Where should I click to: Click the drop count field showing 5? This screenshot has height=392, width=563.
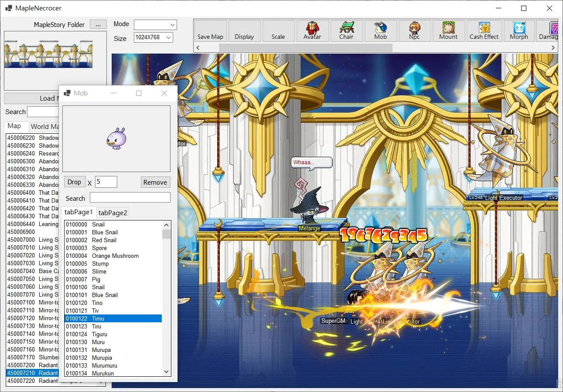click(x=106, y=182)
